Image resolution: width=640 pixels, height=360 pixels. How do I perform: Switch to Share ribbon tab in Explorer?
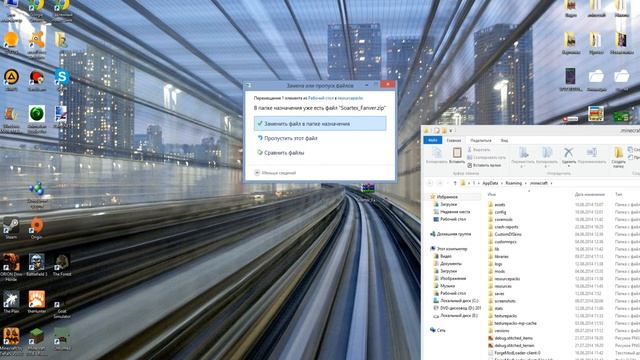click(480, 140)
